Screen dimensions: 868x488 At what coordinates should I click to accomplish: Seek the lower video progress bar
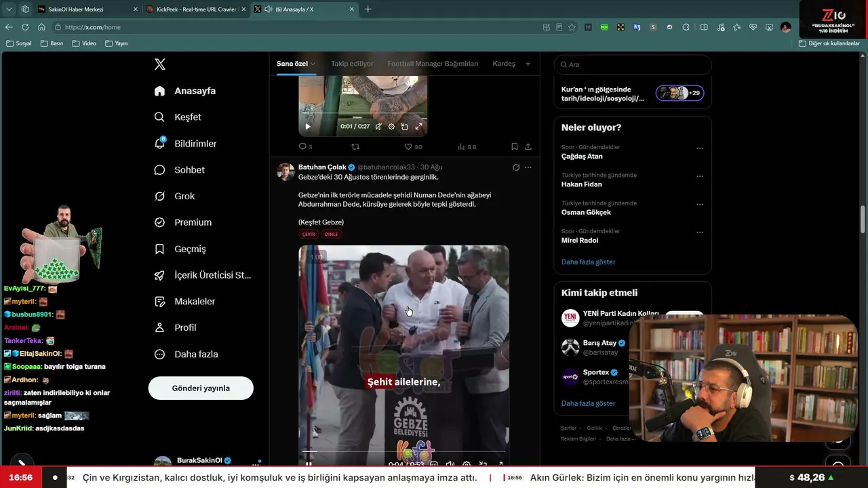tap(403, 451)
